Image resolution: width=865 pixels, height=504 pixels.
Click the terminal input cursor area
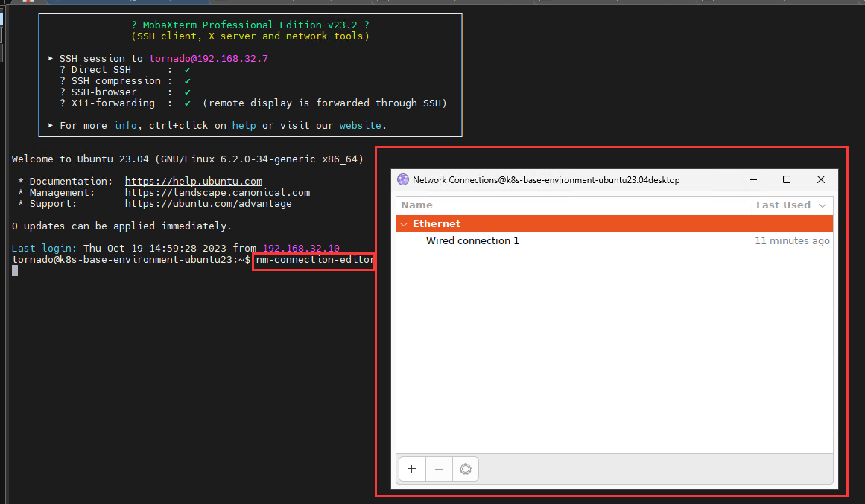click(13, 270)
